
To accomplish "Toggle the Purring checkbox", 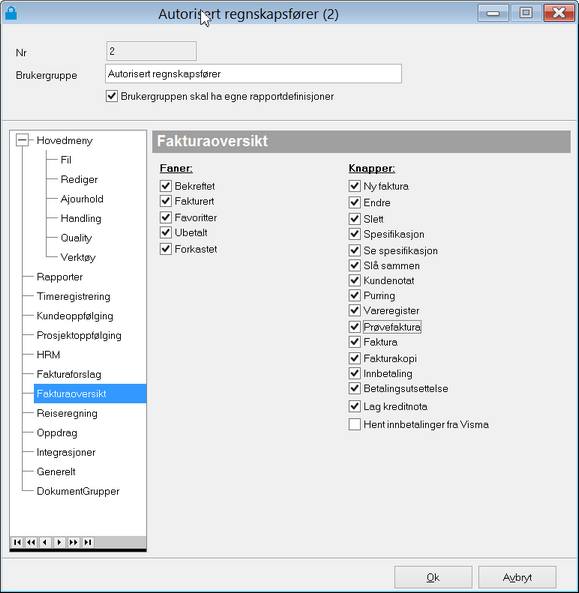I will 354,295.
